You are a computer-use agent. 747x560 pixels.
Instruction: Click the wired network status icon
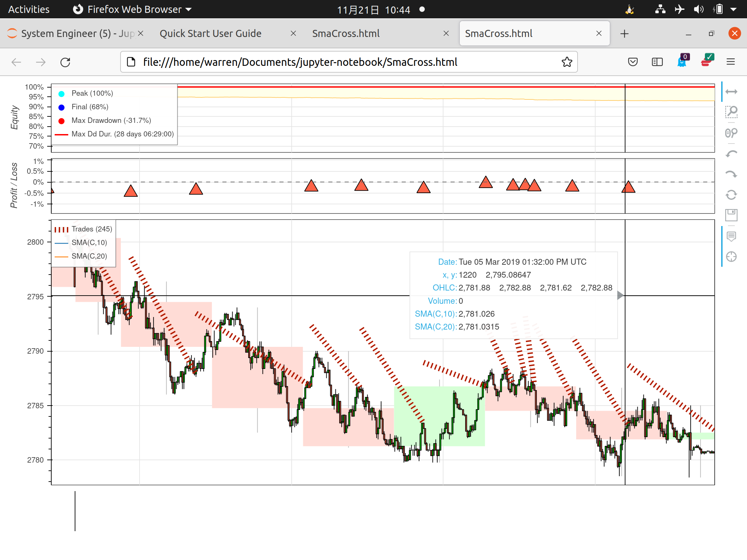[x=660, y=9]
